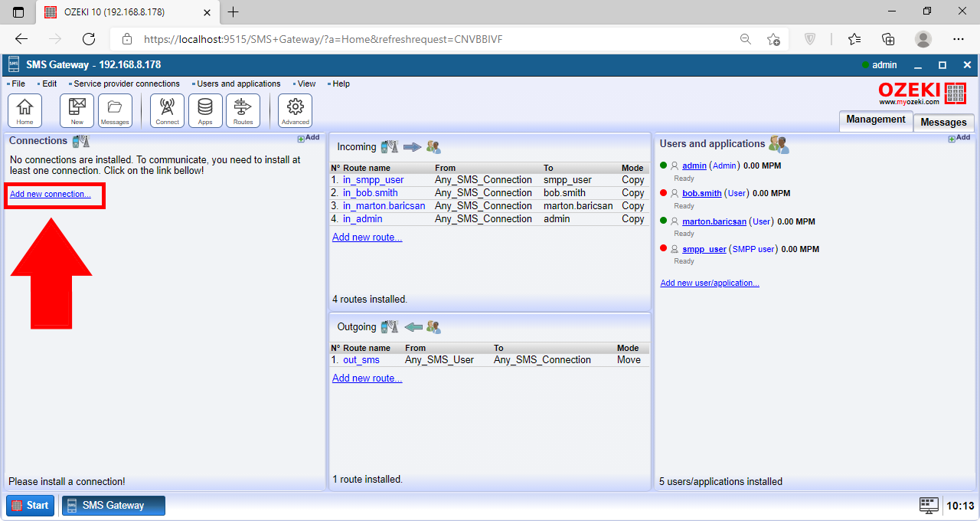Image resolution: width=980 pixels, height=521 pixels.
Task: Click the admin account name in title bar
Action: 884,65
